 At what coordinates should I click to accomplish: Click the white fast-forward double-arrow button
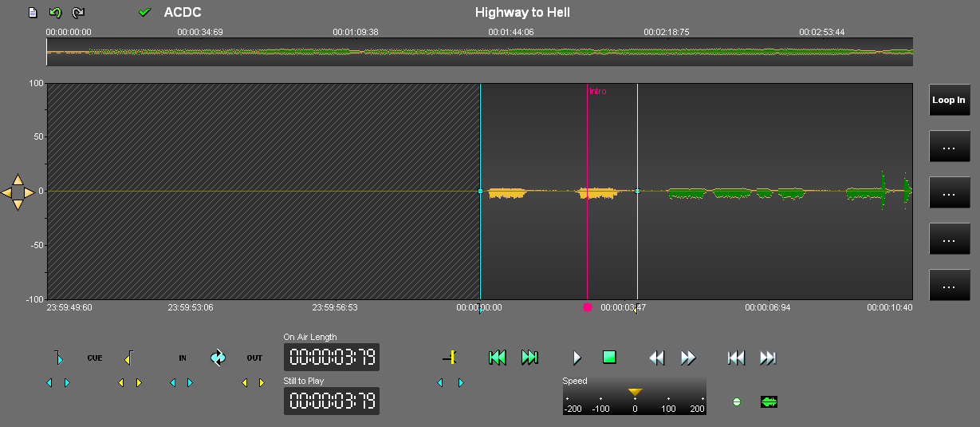(688, 358)
